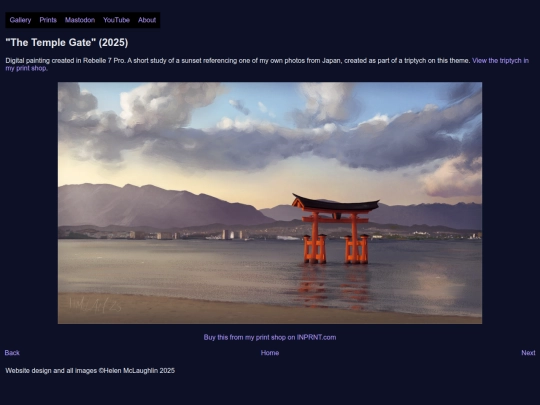Go Back to the previous artwork

tap(12, 353)
